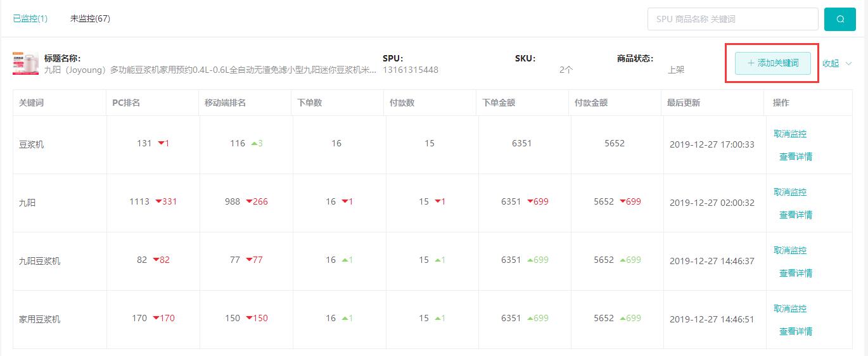Image resolution: width=868 pixels, height=356 pixels.
Task: Click 取消监控 for keyword 九阳豆浆机
Action: (790, 250)
